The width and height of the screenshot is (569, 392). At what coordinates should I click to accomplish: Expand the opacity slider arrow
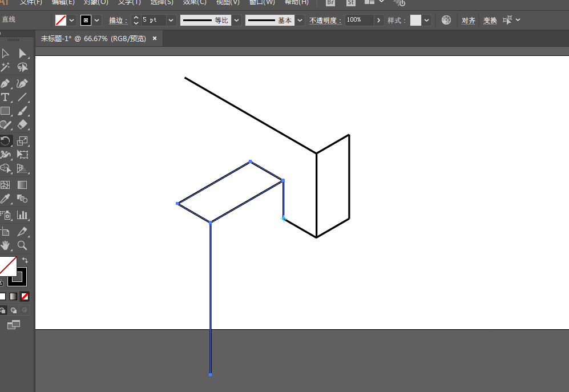pyautogui.click(x=378, y=21)
